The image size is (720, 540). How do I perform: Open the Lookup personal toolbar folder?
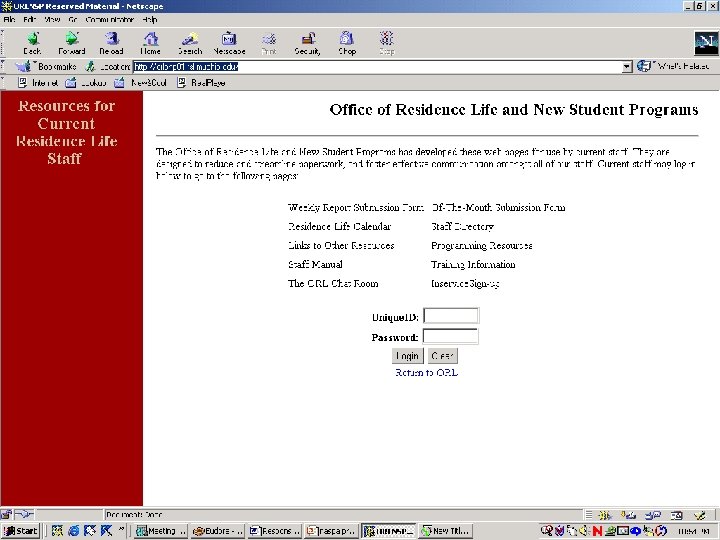[x=86, y=83]
